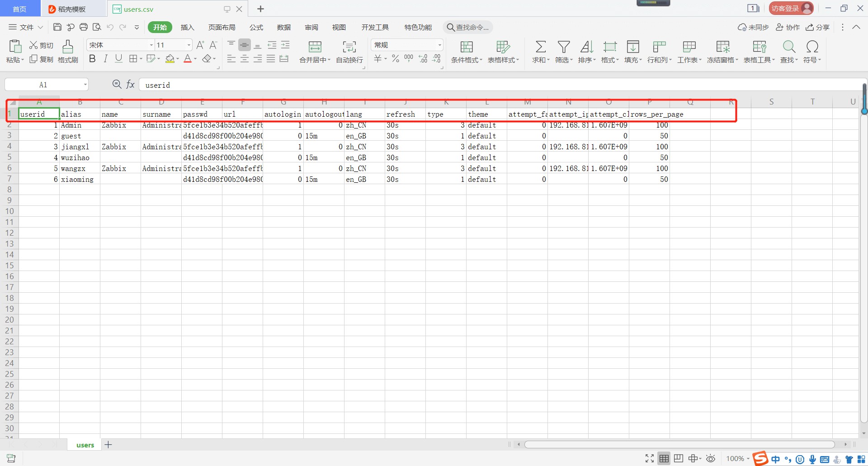Open the 查找 find tool
868x466 pixels.
[x=788, y=50]
